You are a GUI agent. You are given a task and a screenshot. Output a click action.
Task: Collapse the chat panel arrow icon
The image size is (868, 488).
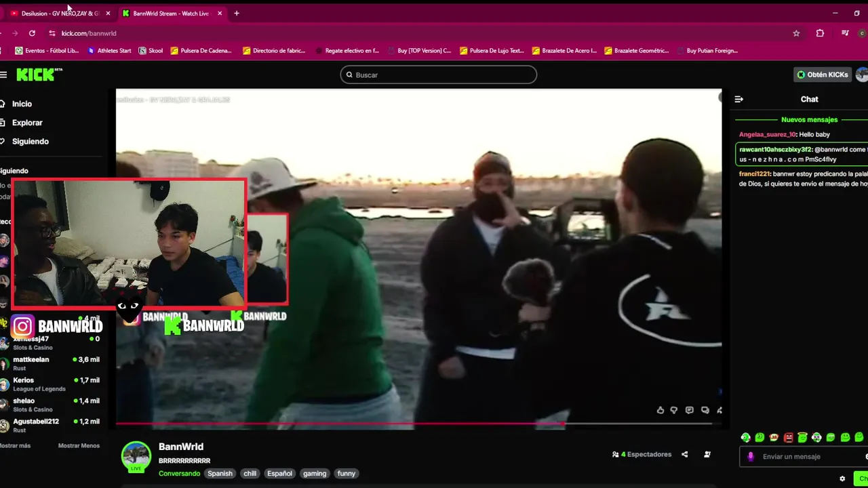[739, 99]
